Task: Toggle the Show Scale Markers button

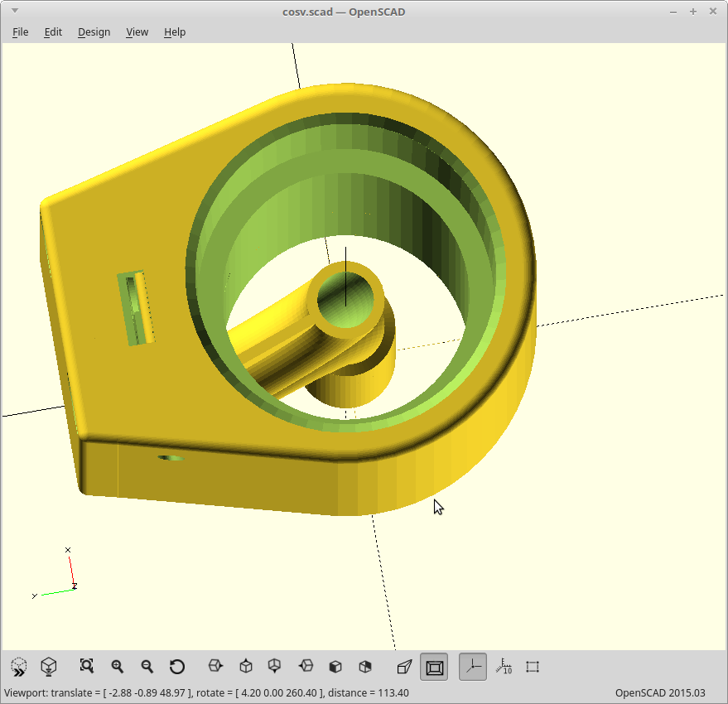Action: 503,666
